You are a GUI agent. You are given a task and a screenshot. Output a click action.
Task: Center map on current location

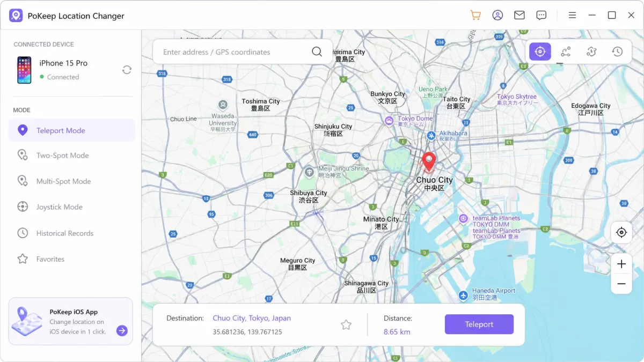point(621,232)
